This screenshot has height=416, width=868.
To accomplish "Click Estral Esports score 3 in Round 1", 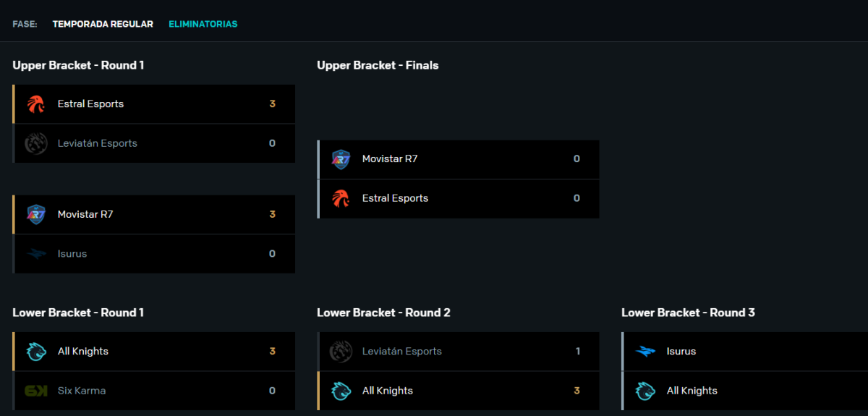I will coord(273,104).
